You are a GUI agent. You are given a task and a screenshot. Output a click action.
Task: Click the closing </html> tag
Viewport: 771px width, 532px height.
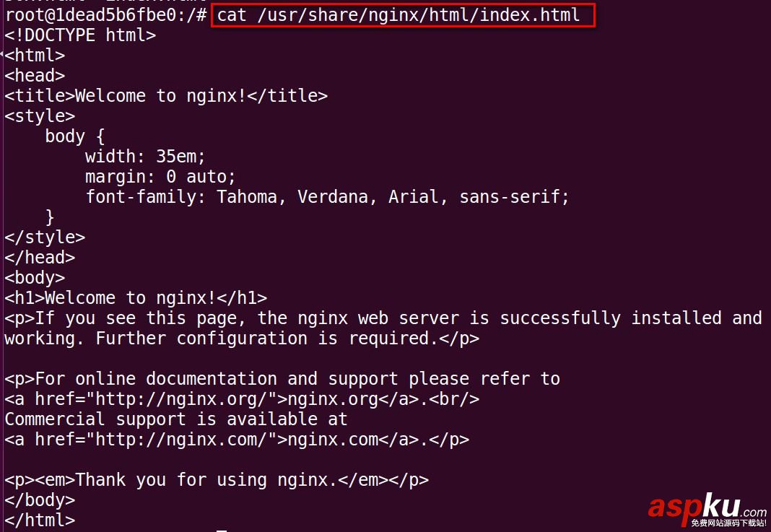(40, 520)
